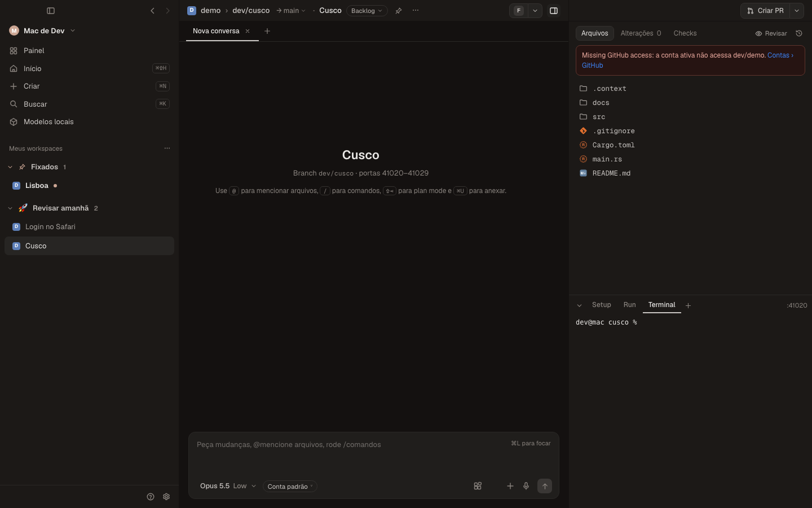Click the plus attach icon in composer

tap(510, 486)
